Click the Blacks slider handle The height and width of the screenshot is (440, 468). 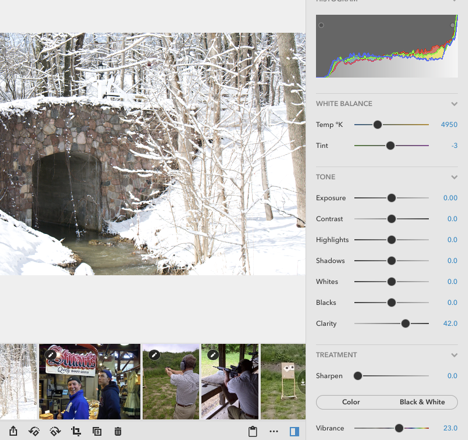(x=392, y=303)
